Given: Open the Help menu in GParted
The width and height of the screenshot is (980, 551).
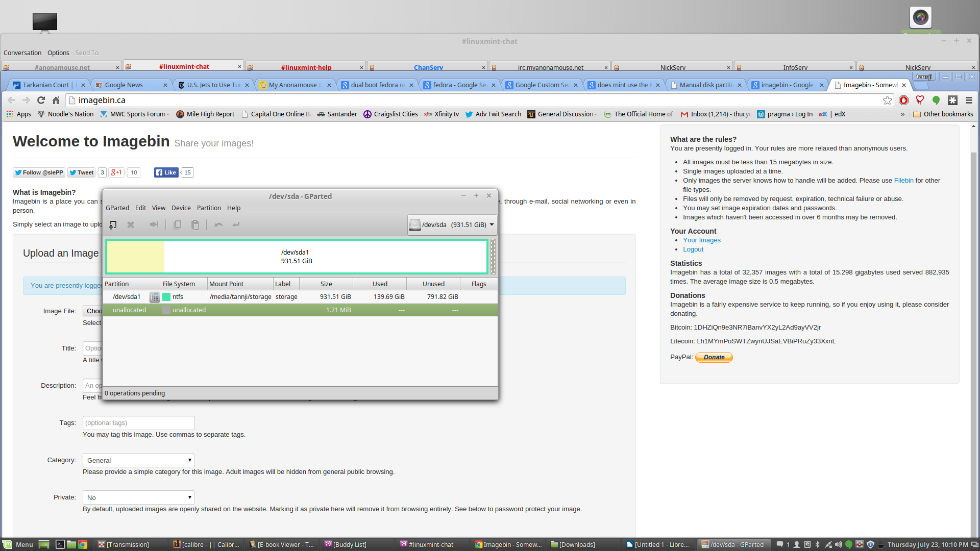Looking at the screenshot, I should [234, 208].
